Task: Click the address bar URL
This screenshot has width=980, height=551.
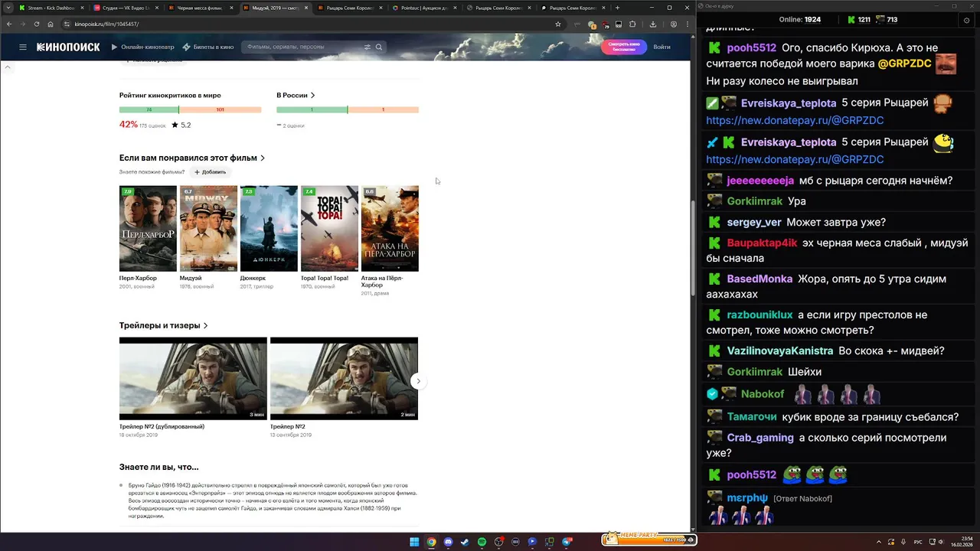Action: click(107, 24)
